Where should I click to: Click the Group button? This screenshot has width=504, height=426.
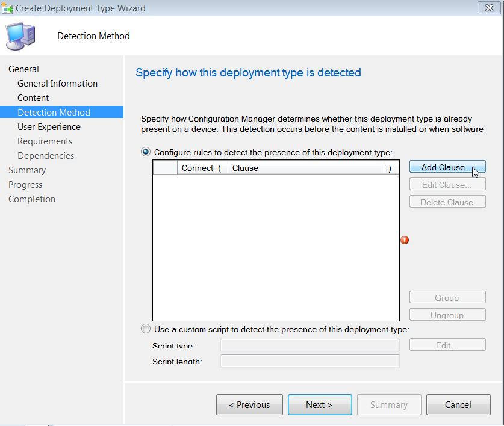[x=447, y=297]
